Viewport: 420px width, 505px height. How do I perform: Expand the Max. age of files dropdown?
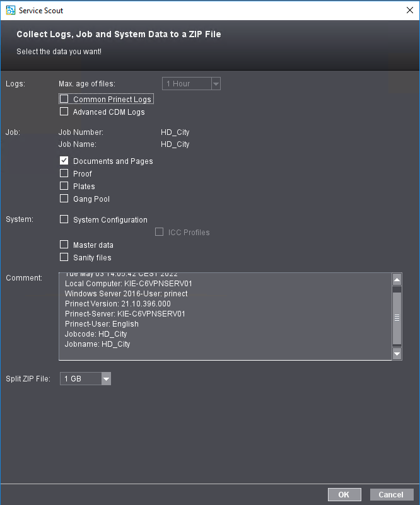pyautogui.click(x=216, y=84)
